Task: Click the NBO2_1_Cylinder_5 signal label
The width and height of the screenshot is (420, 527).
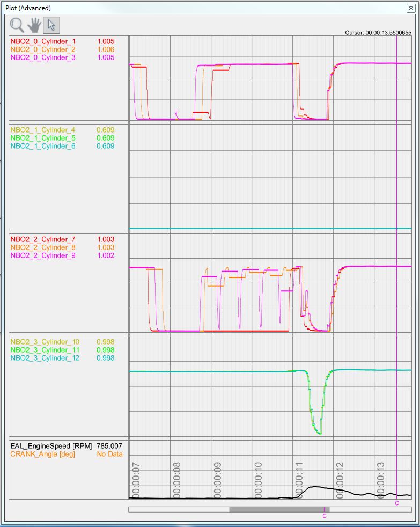Action: tap(43, 138)
